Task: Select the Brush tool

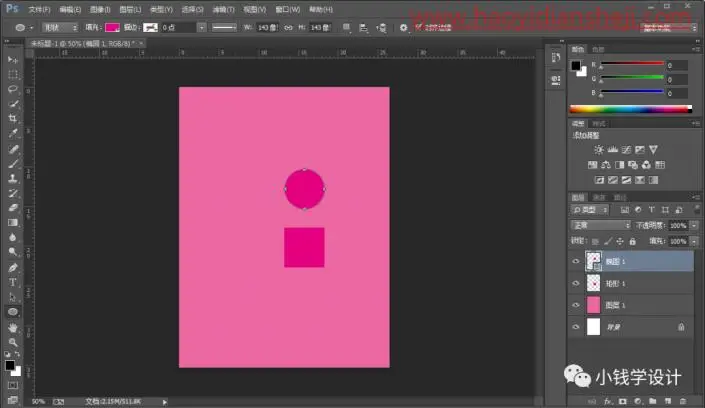Action: (x=13, y=163)
